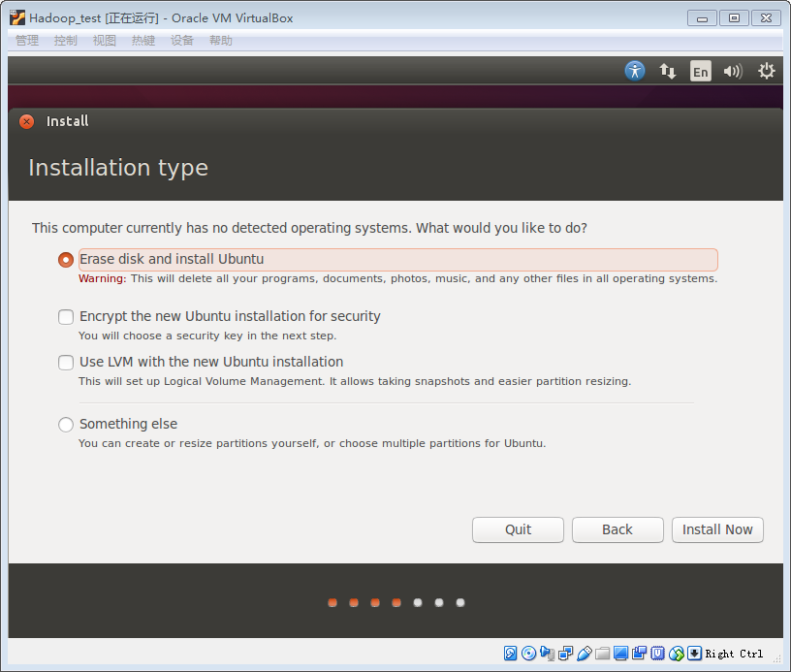This screenshot has height=672, width=791.
Task: Open the 帮助 menu
Action: click(x=221, y=41)
